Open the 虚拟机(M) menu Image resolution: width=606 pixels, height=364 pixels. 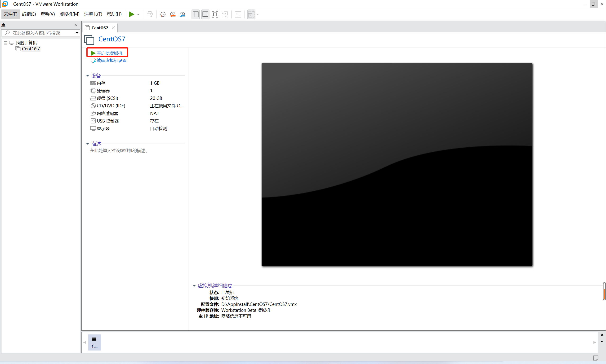coord(69,14)
